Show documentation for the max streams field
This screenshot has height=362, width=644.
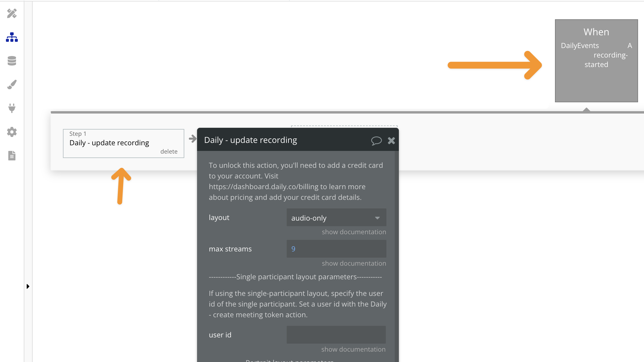pos(354,263)
